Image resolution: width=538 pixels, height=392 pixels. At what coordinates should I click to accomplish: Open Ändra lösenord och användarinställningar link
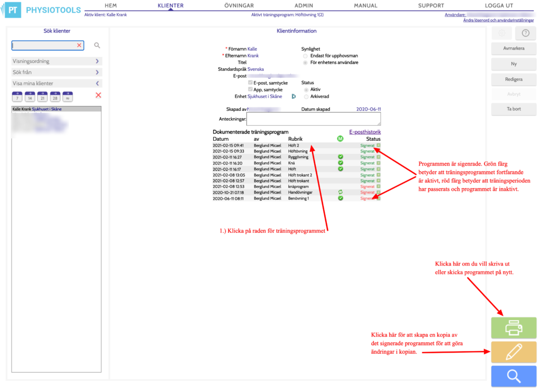coord(498,20)
